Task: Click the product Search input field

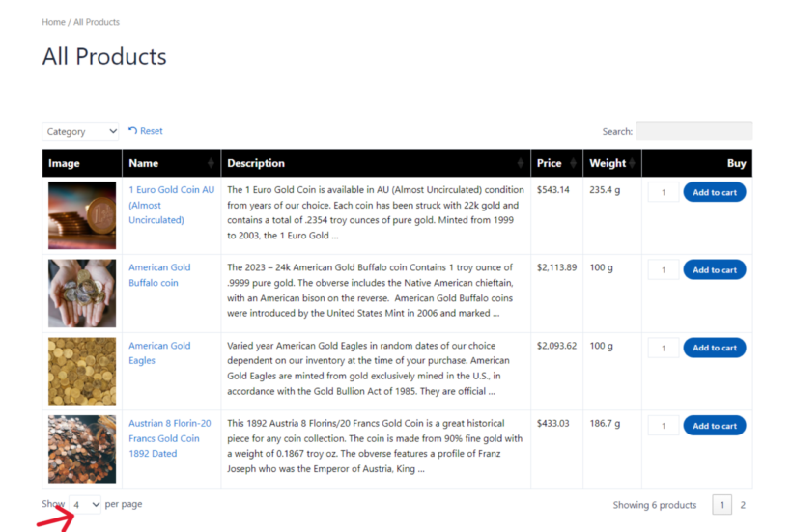Action: coord(693,131)
